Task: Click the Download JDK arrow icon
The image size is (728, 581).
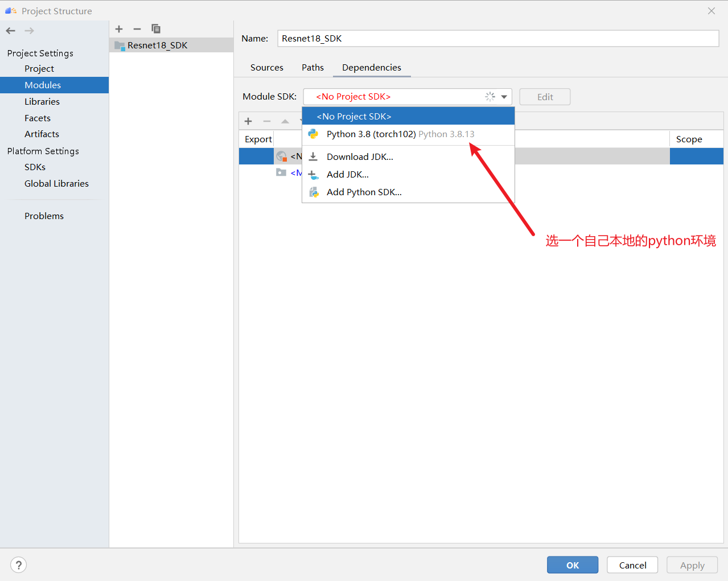Action: click(313, 156)
